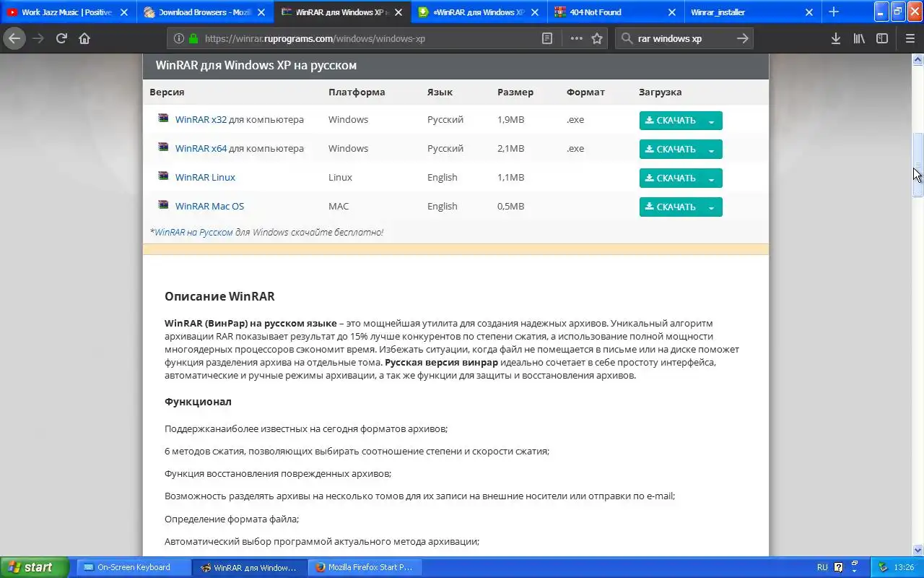Screen dimensions: 924x578
Task: Expand download options for WinRAR Mac OS
Action: click(712, 207)
